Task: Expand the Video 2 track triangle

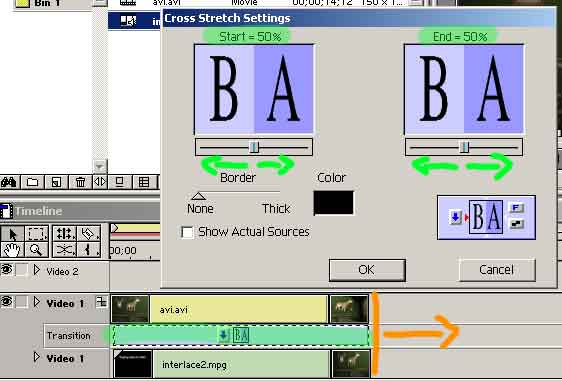Action: 37,270
